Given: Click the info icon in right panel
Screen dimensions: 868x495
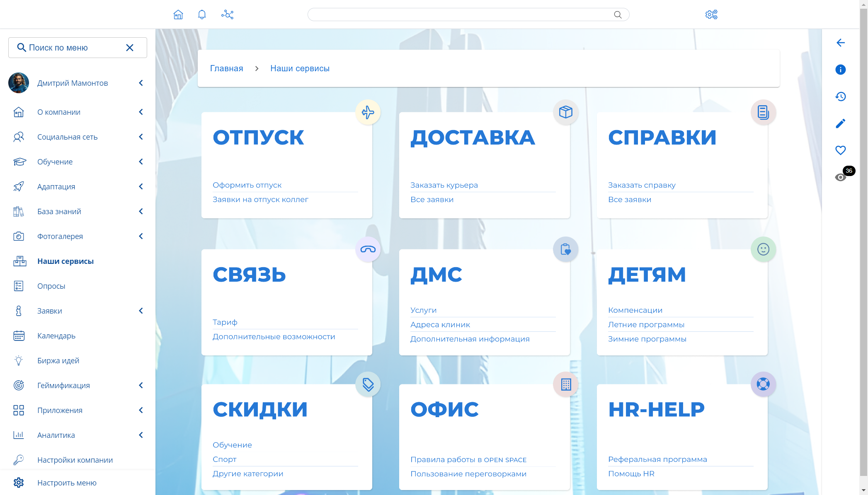Looking at the screenshot, I should [840, 70].
